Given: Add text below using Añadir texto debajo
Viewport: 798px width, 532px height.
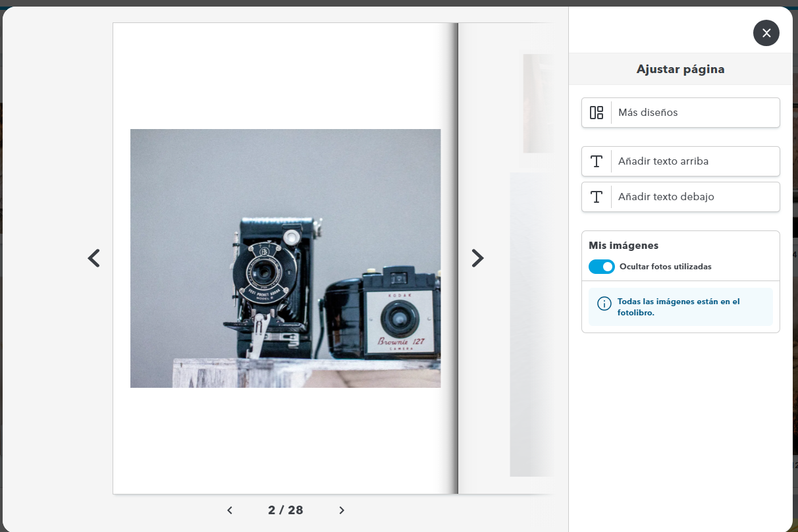Looking at the screenshot, I should coord(681,197).
